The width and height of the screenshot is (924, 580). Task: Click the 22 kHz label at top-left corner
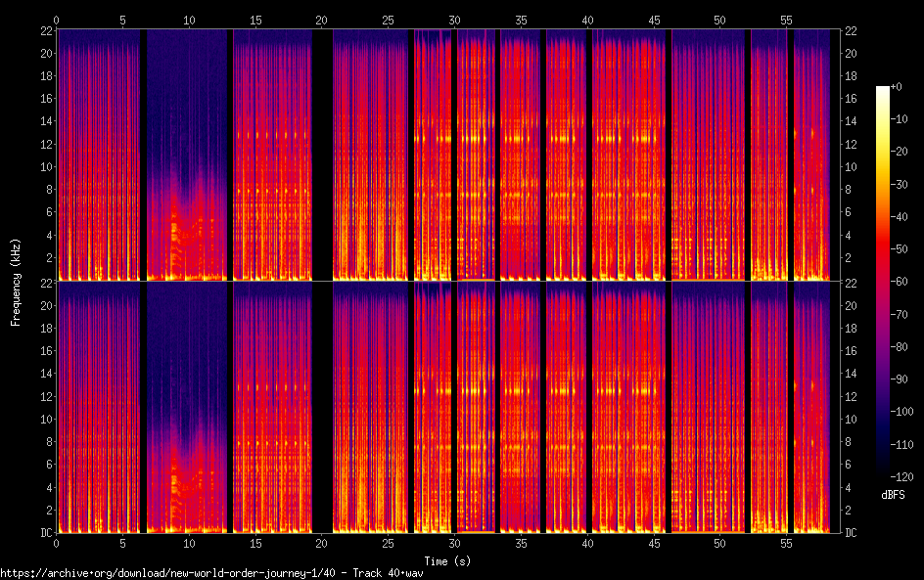tap(45, 30)
